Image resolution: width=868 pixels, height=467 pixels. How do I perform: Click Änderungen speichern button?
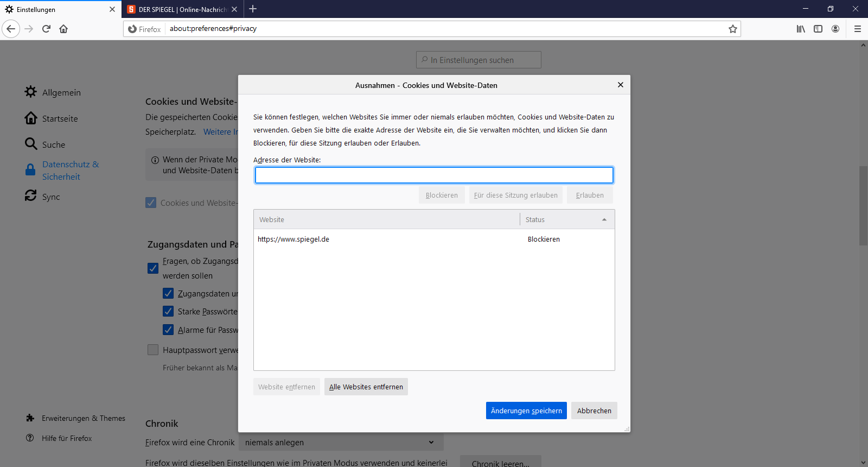526,411
